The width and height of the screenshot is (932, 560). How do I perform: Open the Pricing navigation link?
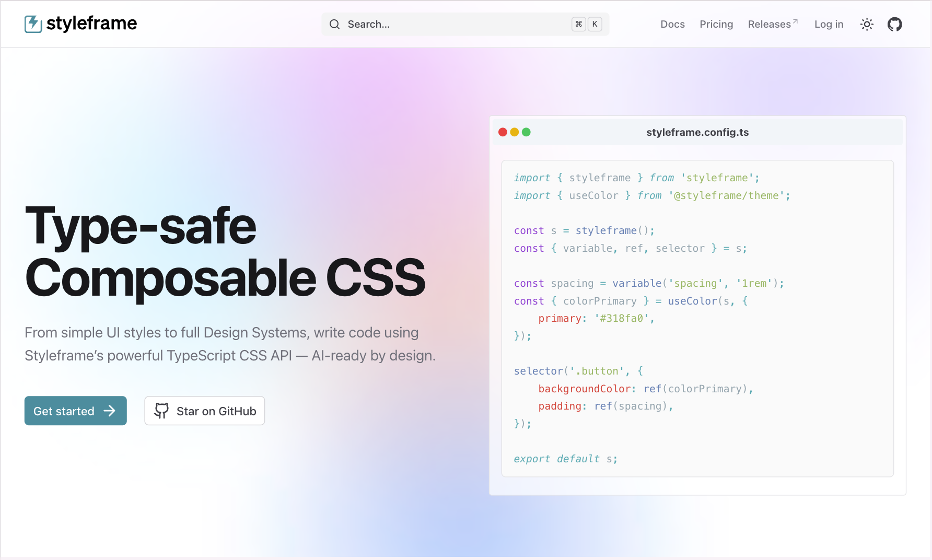pos(716,24)
